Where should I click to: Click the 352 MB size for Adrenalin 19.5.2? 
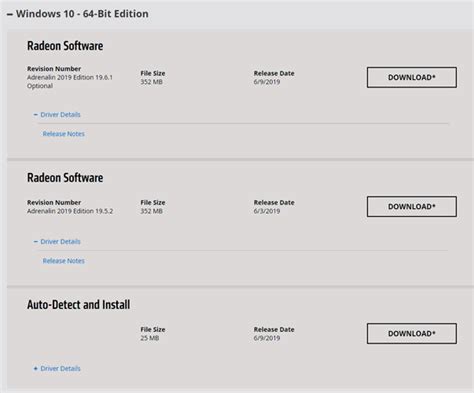[151, 211]
